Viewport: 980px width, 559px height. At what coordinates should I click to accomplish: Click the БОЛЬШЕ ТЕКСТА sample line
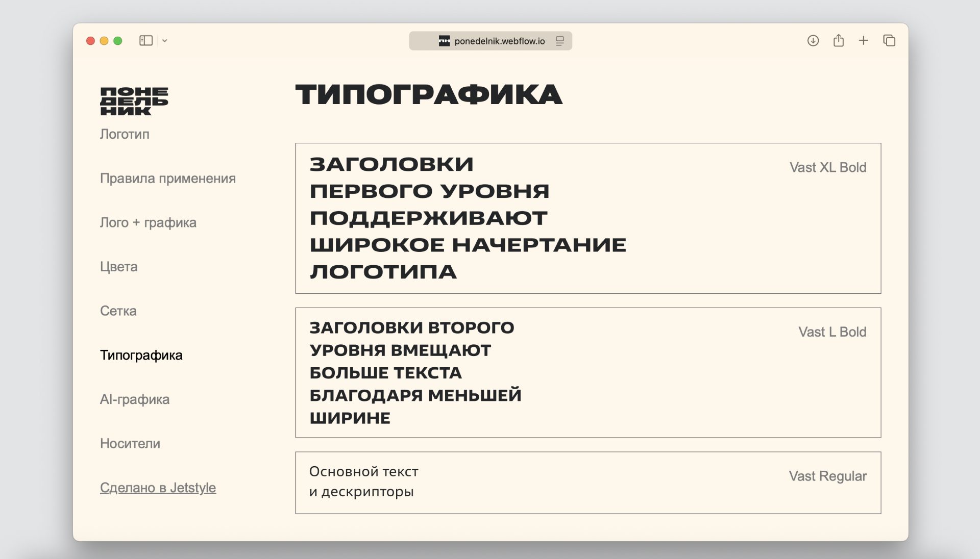[385, 373]
